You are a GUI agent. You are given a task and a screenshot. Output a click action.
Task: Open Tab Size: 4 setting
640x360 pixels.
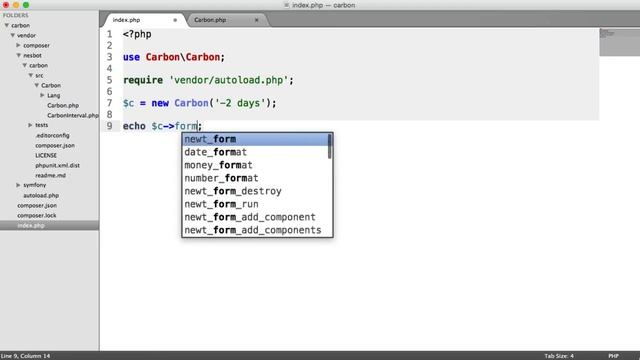click(559, 356)
